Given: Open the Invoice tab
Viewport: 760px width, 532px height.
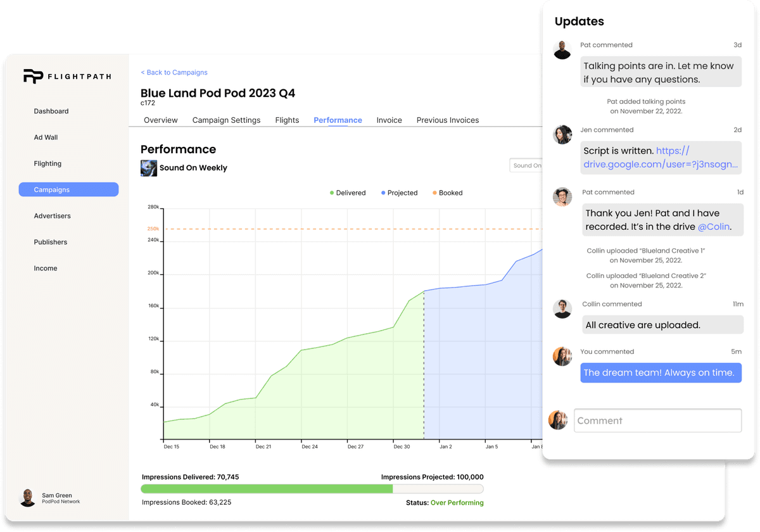Looking at the screenshot, I should pos(389,120).
